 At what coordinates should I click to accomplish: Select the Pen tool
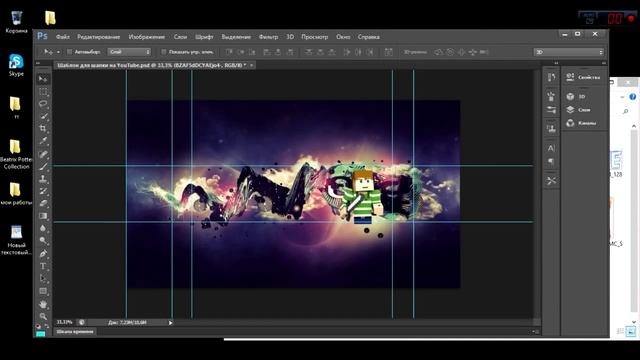[x=43, y=253]
